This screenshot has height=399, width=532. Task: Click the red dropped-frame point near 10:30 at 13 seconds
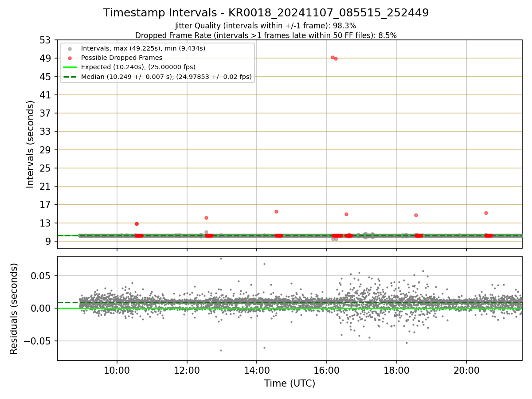tap(137, 224)
